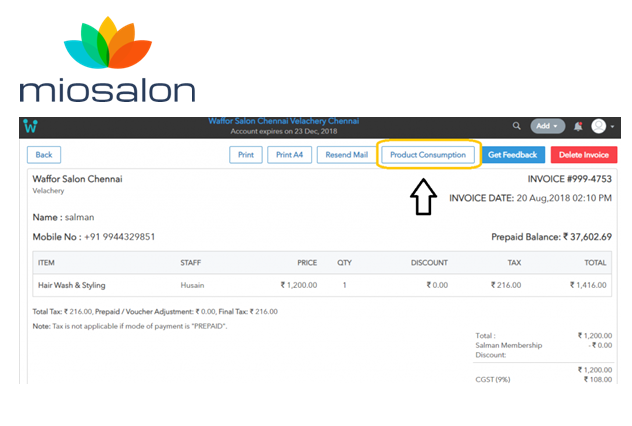Click the customer name 'salman'

[x=80, y=218]
